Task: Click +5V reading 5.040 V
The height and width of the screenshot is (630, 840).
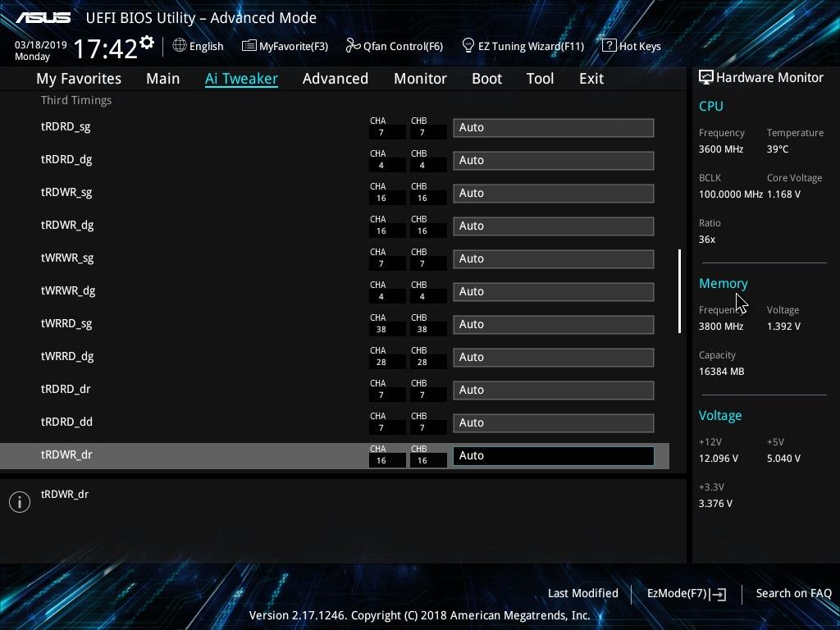Action: point(783,459)
